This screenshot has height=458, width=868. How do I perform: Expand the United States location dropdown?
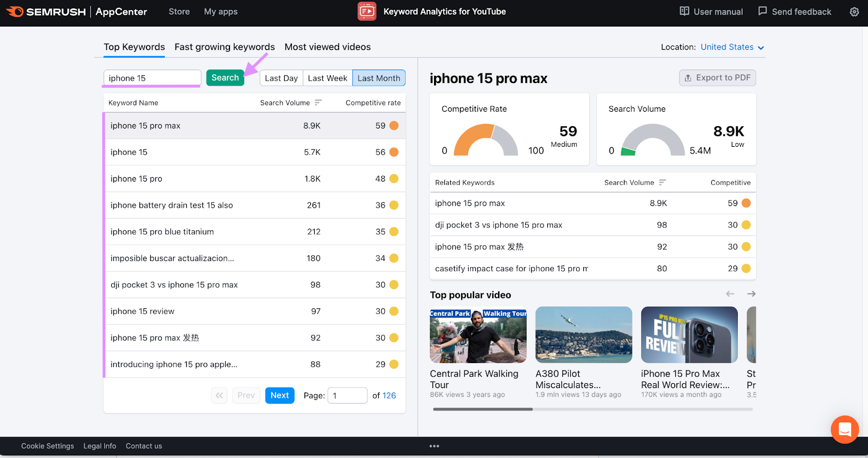[x=732, y=47]
